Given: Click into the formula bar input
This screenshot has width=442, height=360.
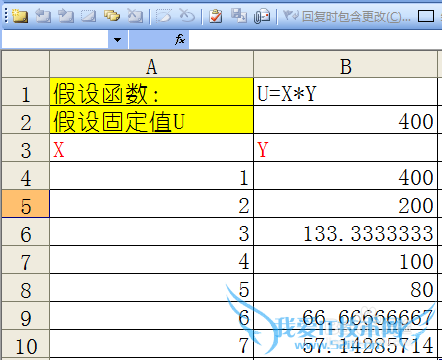Looking at the screenshot, I should tap(315, 40).
